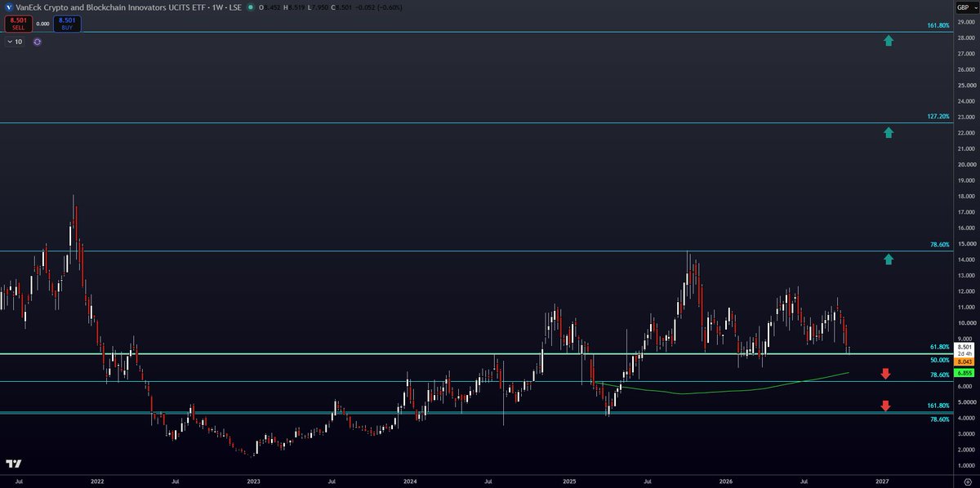Click the 2026 label on the time axis

(725, 482)
